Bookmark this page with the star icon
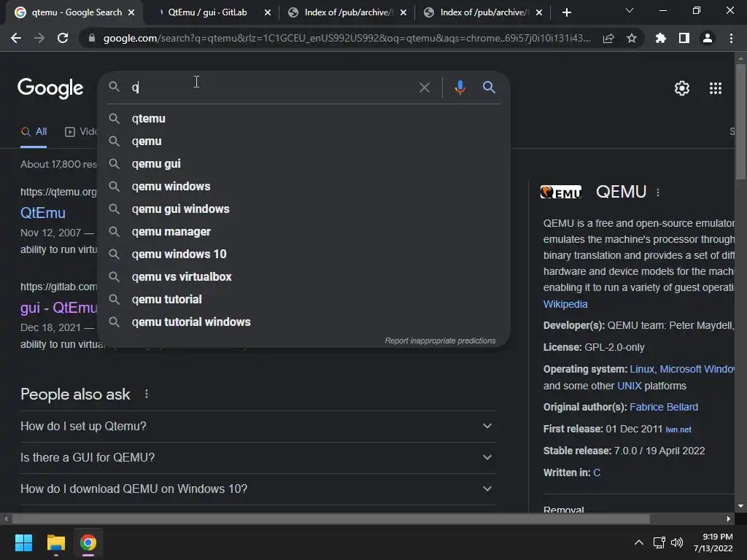The height and width of the screenshot is (560, 747). coord(632,38)
